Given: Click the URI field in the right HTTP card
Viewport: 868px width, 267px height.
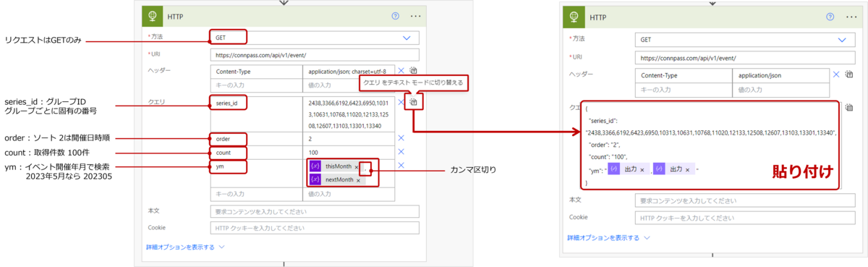Looking at the screenshot, I should (745, 57).
